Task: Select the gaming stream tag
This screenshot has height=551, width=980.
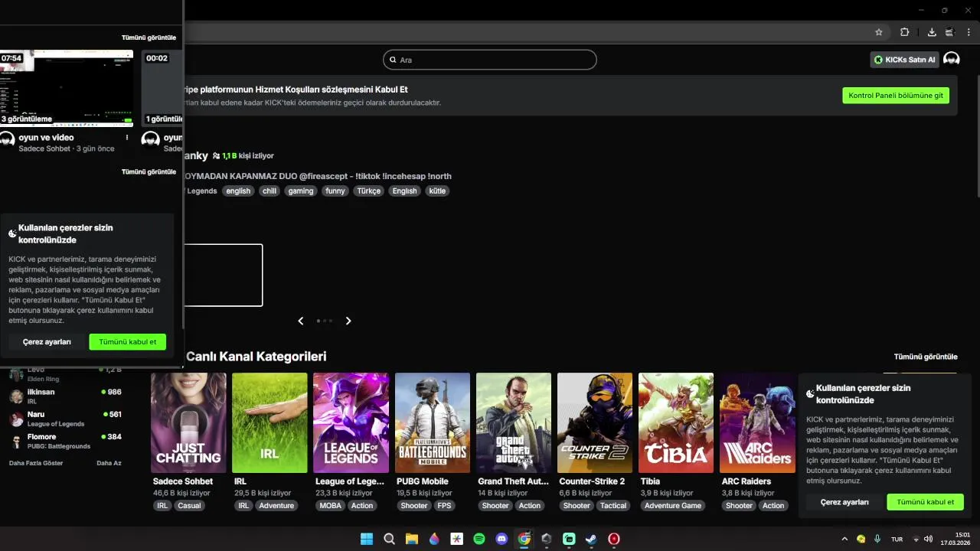Action: pyautogui.click(x=301, y=191)
